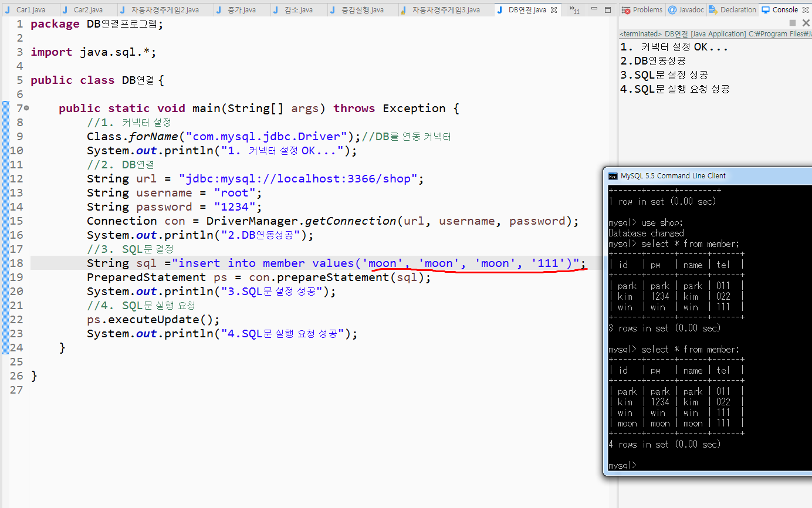Click the jdbc:mysql://localhost:3366/shop URL string

[x=298, y=179]
